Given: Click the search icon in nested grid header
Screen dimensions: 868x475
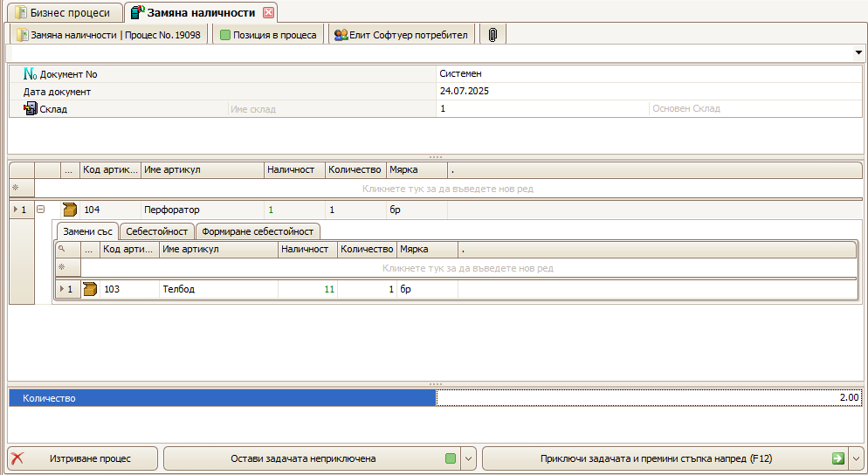Looking at the screenshot, I should tap(61, 249).
